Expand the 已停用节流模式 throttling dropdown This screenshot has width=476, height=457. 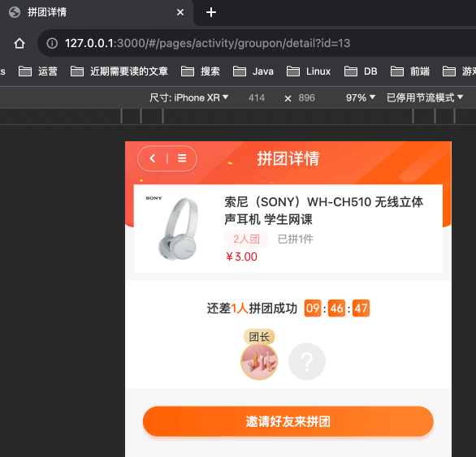click(x=425, y=97)
